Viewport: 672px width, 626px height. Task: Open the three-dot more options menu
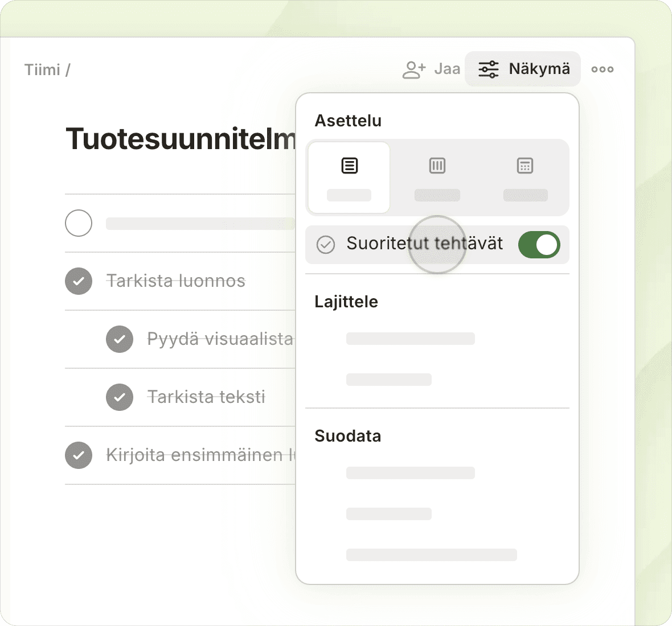(602, 69)
